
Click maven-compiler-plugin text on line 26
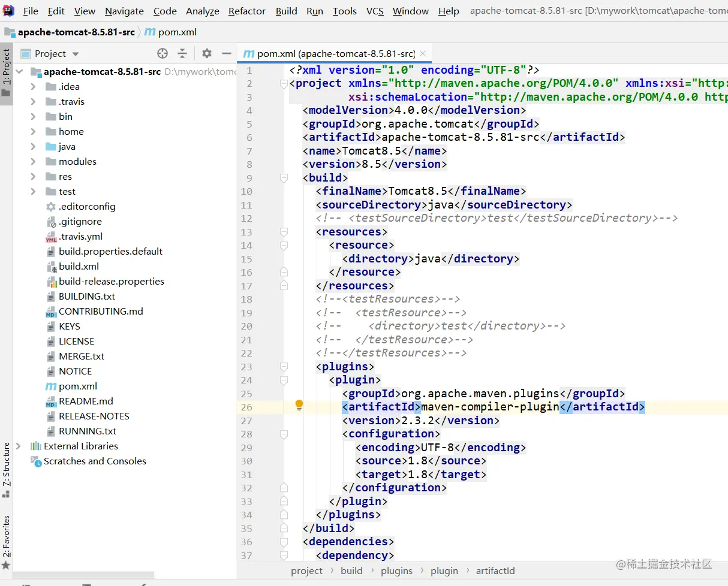(491, 407)
